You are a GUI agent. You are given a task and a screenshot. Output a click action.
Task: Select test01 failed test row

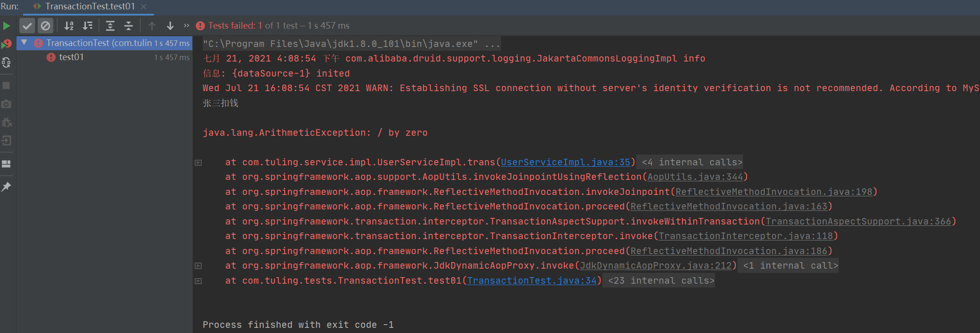pos(105,57)
